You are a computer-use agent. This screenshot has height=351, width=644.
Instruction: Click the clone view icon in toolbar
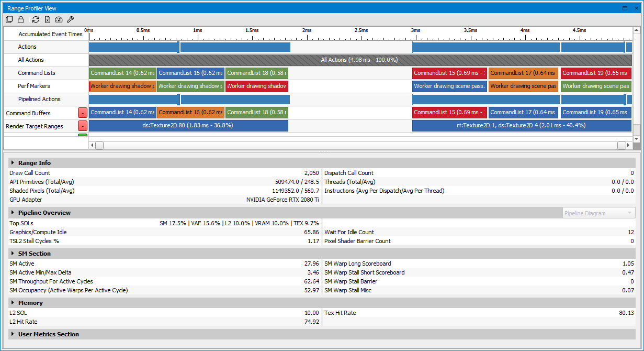pyautogui.click(x=9, y=19)
